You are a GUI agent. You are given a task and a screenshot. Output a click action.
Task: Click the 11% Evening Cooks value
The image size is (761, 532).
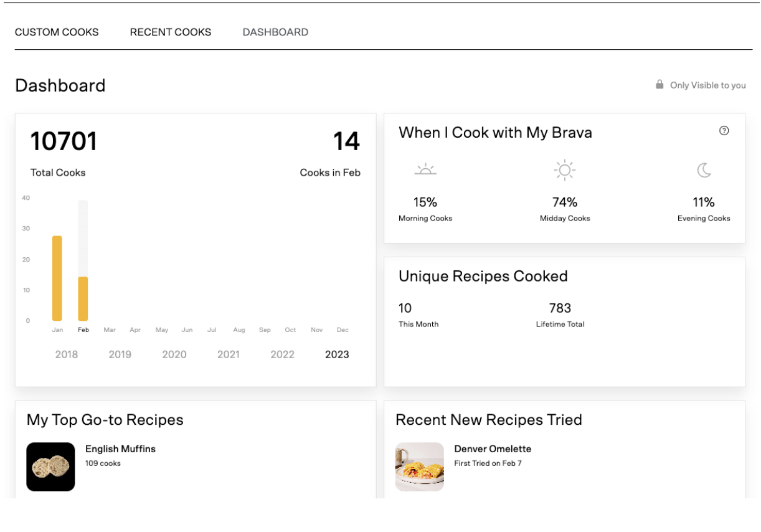pos(704,202)
